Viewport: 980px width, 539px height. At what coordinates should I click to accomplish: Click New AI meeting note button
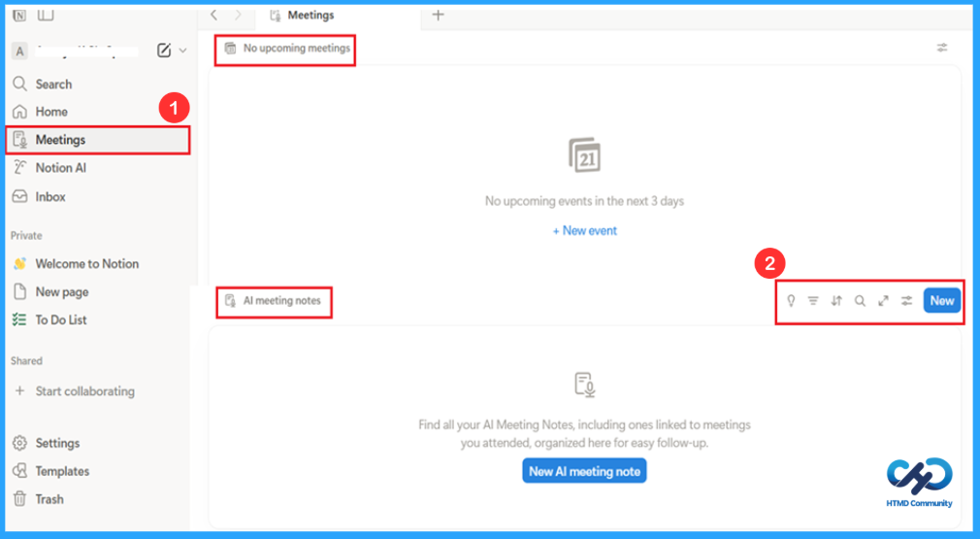point(584,471)
